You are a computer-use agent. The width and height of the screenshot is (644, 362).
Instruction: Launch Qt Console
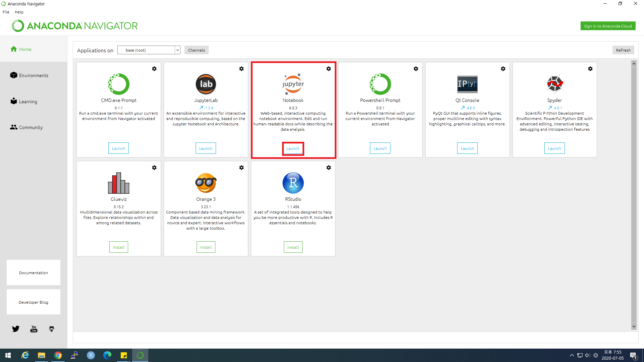click(467, 148)
